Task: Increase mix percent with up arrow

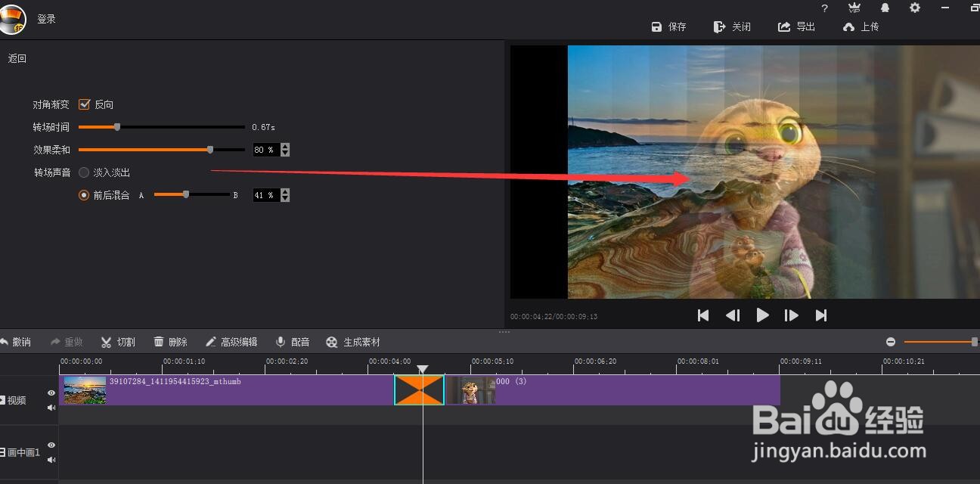Action: [285, 192]
